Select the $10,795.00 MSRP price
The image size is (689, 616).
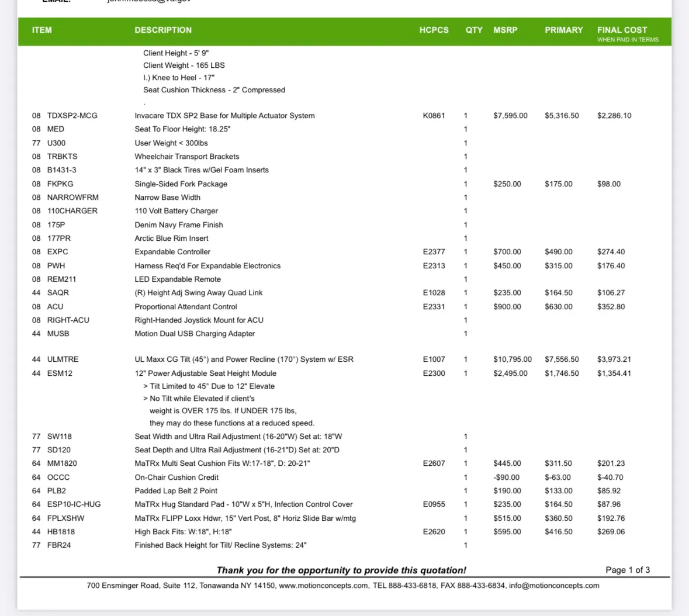[512, 359]
